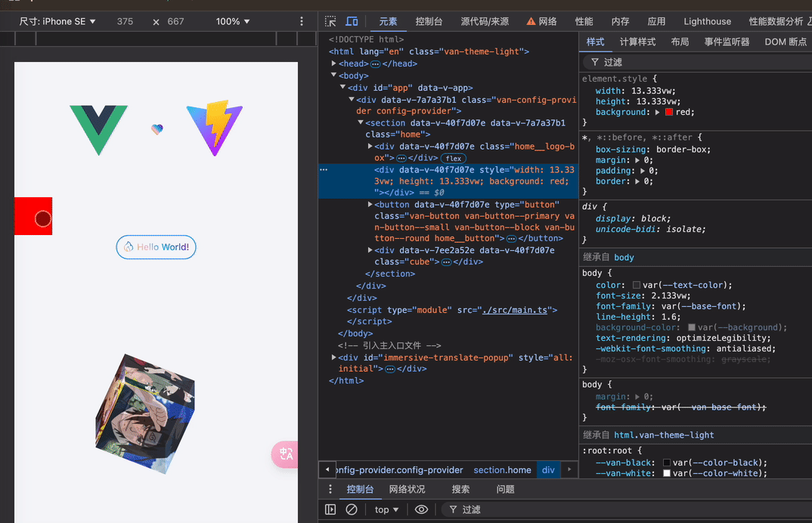Expand the button van-button node
This screenshot has height=523, width=812.
point(370,204)
